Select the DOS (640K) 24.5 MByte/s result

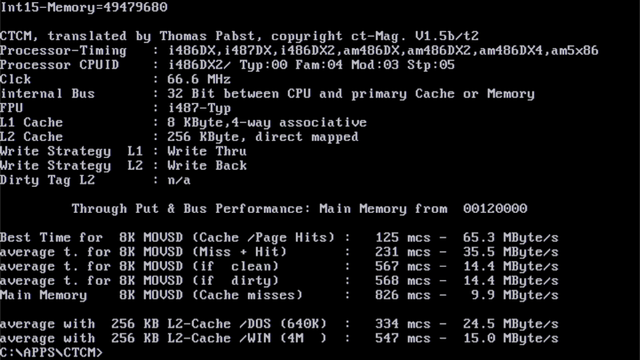click(x=510, y=324)
